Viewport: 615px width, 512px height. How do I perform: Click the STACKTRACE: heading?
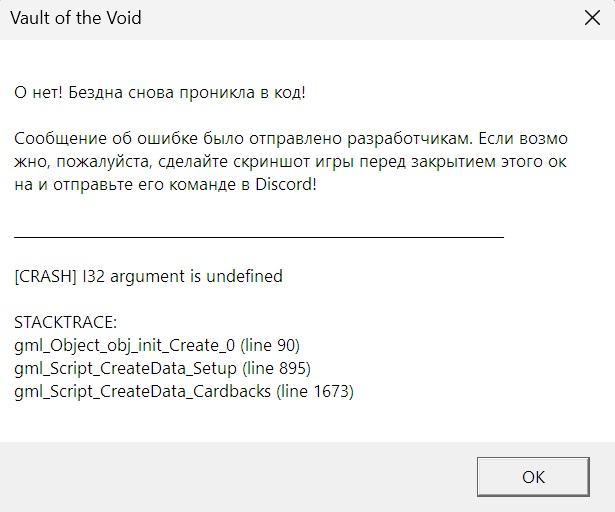[x=66, y=323]
